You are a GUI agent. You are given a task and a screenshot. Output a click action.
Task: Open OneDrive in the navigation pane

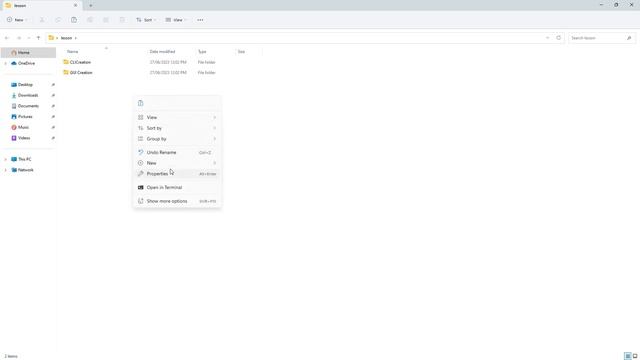pos(26,64)
